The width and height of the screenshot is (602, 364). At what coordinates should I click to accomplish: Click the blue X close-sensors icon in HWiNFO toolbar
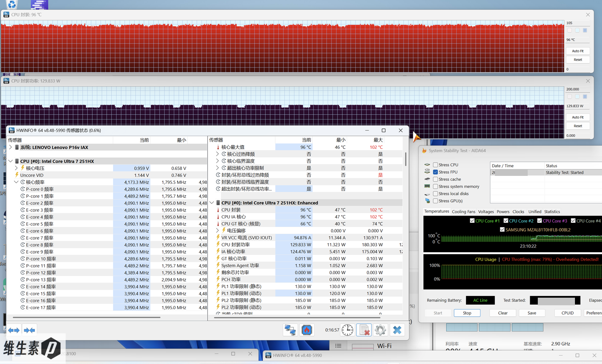[x=397, y=330]
